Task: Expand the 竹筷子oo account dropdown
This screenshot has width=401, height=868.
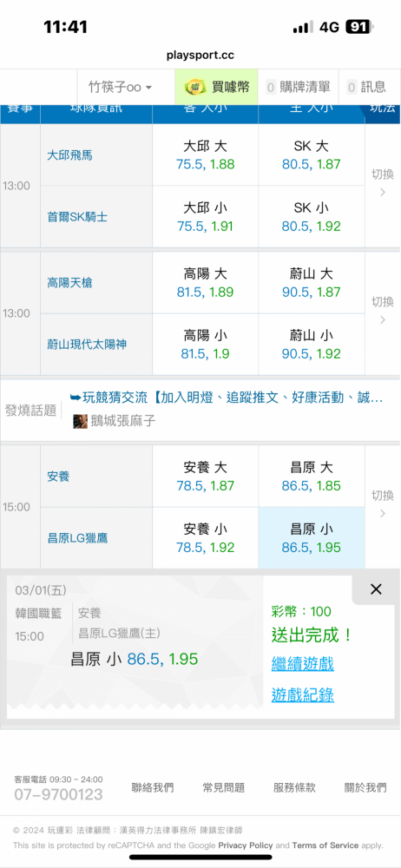Action: [x=120, y=87]
